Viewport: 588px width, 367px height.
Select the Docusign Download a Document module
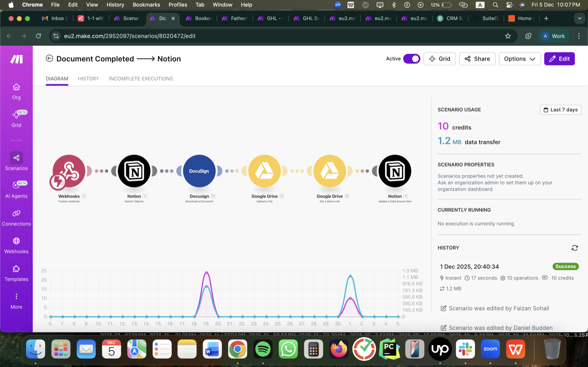tap(199, 171)
